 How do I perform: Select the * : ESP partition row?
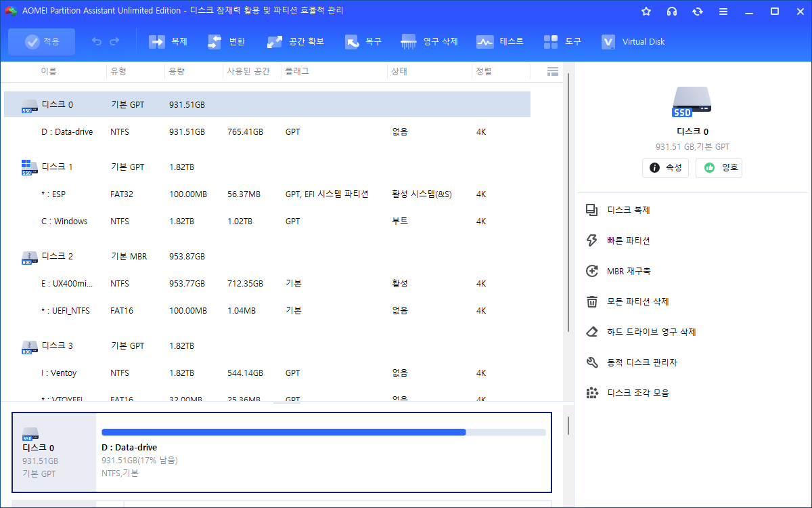point(267,194)
